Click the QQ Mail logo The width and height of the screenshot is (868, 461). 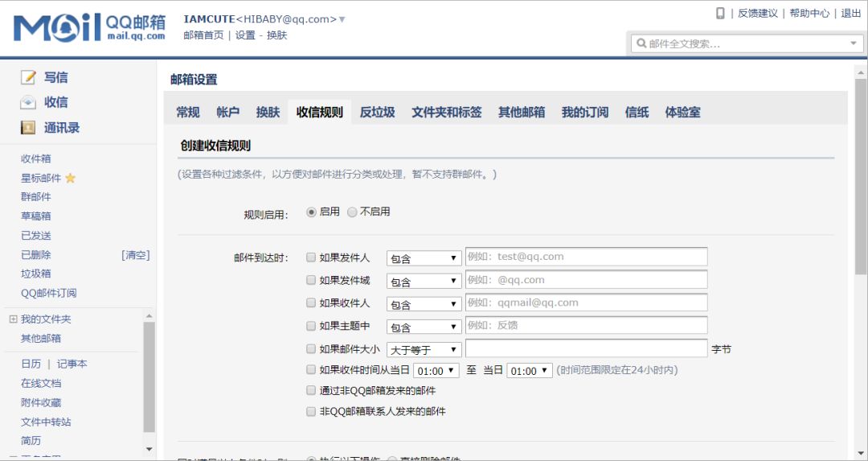(x=89, y=27)
